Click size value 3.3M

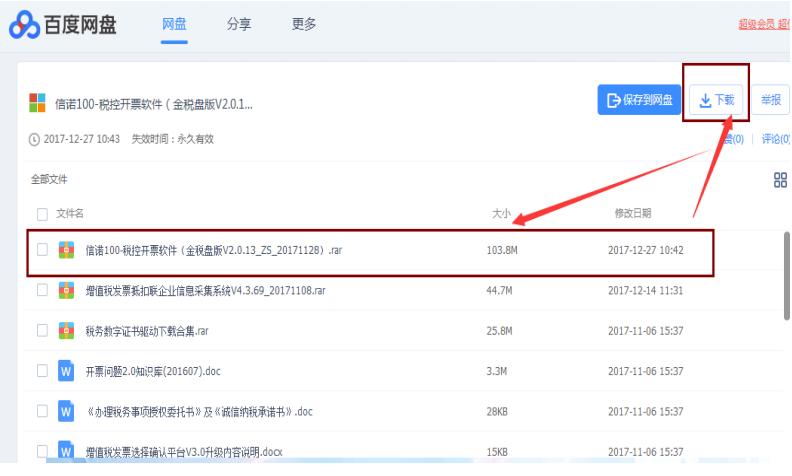497,371
